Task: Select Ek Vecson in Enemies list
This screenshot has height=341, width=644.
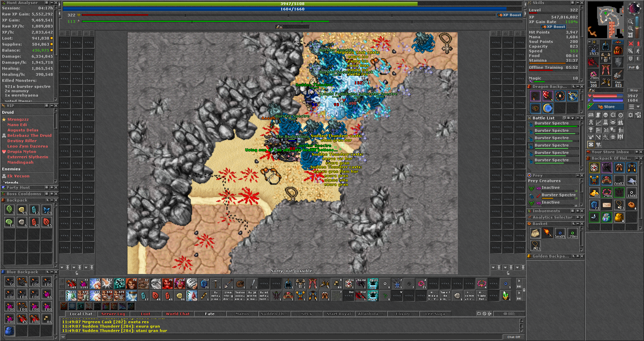Action: [18, 176]
